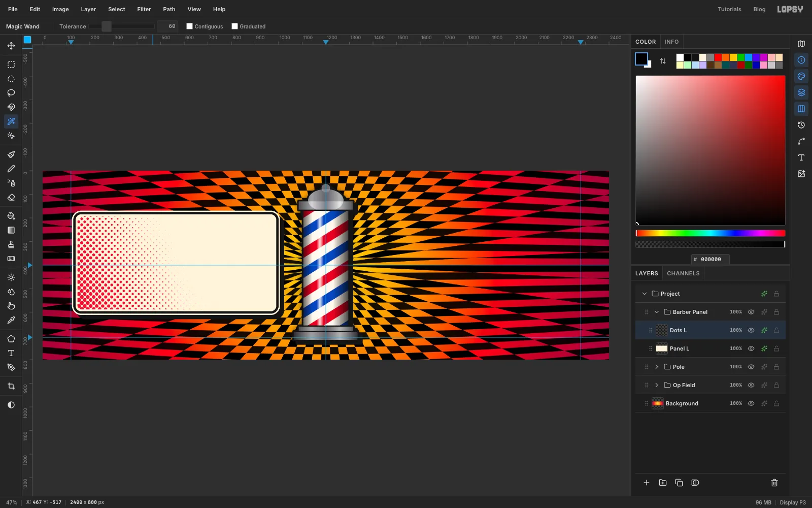The height and width of the screenshot is (508, 812).
Task: Choose the Crop tool
Action: [11, 386]
